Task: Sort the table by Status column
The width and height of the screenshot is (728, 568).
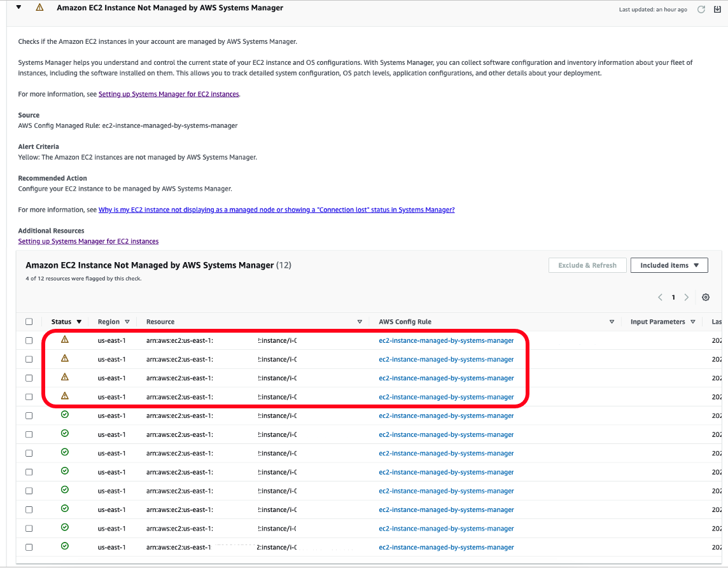Action: 66,322
